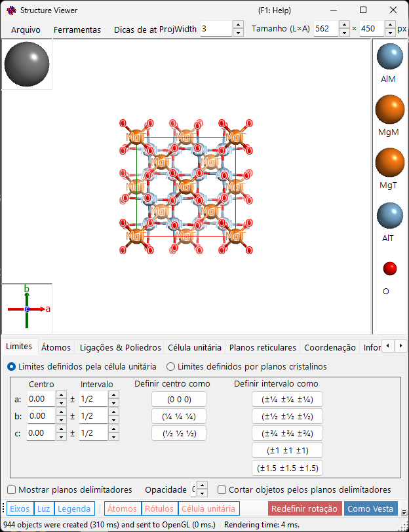Viewport: 409px width, 532px height.
Task: Open the Ferramentas menu
Action: [x=77, y=30]
